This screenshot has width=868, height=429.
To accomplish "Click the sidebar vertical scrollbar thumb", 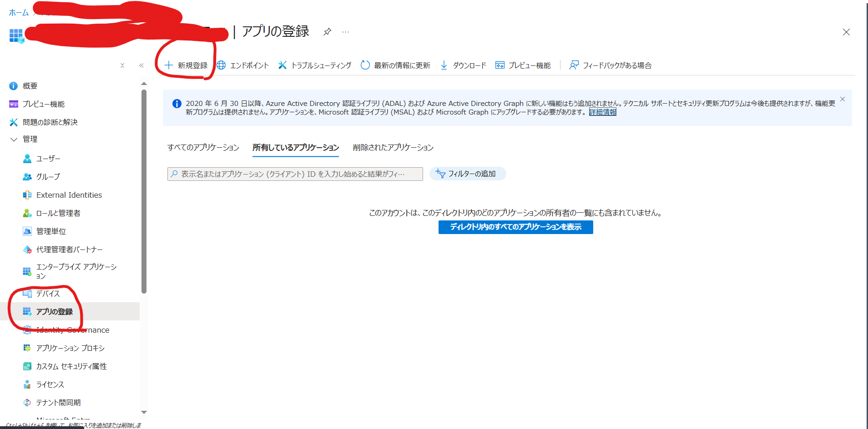I will point(144,191).
